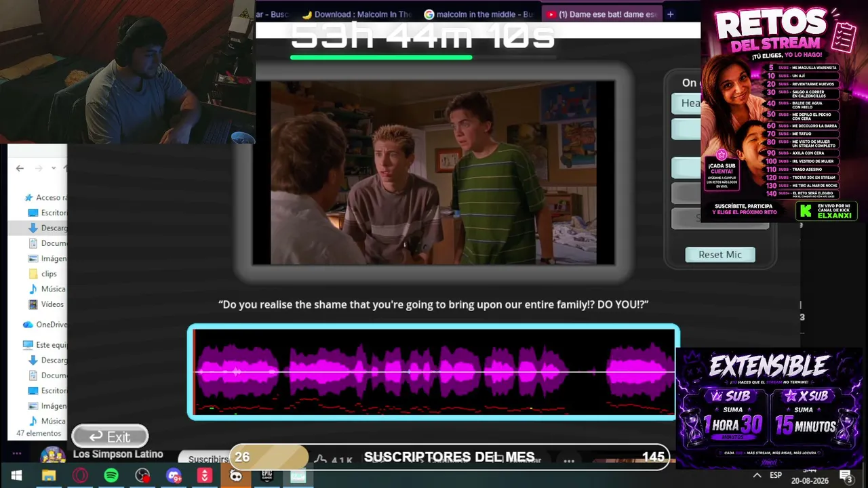Go forward in File Explorer
868x488 pixels.
point(39,168)
